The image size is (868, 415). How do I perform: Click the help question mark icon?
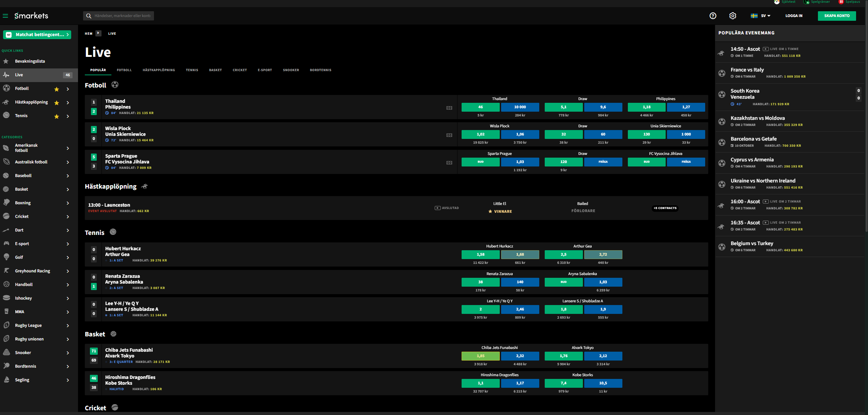[x=713, y=16]
